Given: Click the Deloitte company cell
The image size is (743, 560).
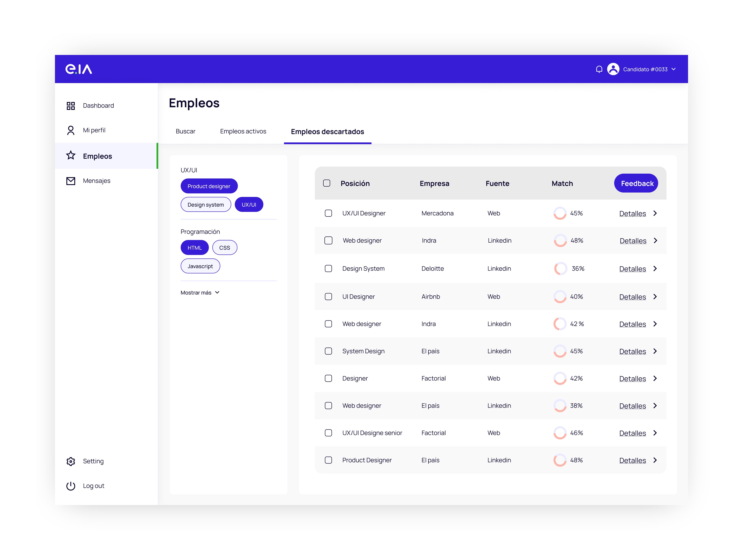Looking at the screenshot, I should (433, 269).
